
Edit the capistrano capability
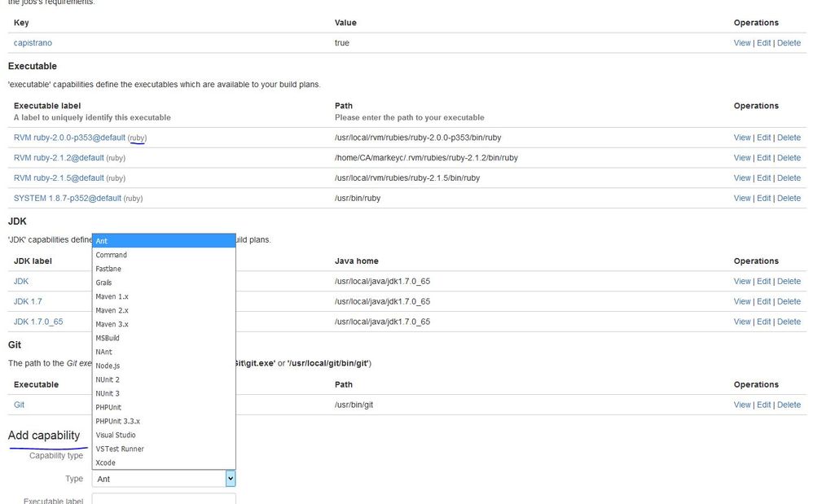pos(764,43)
